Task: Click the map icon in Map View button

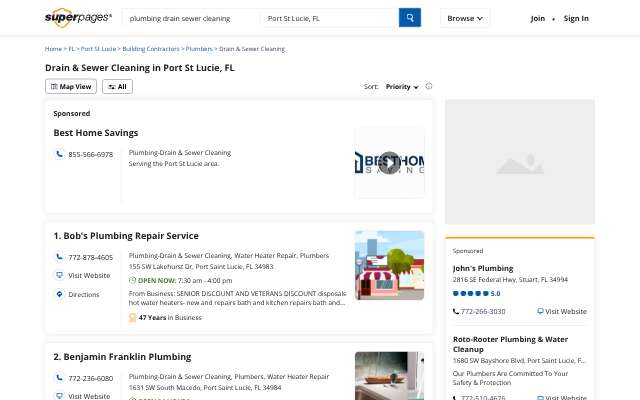Action: 54,87
